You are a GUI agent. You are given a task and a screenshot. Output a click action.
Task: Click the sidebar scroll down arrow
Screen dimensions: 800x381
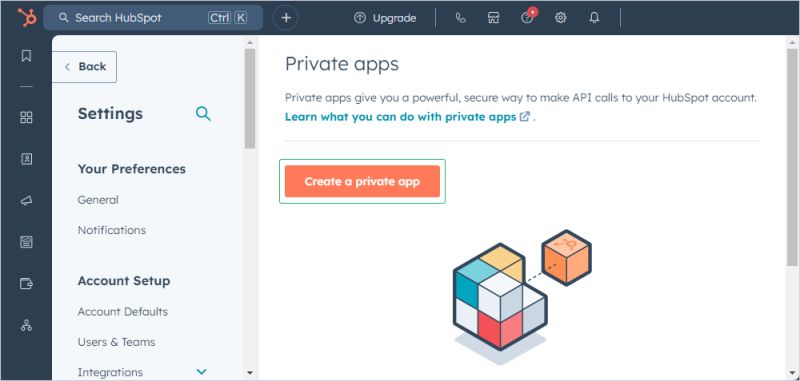pyautogui.click(x=249, y=373)
